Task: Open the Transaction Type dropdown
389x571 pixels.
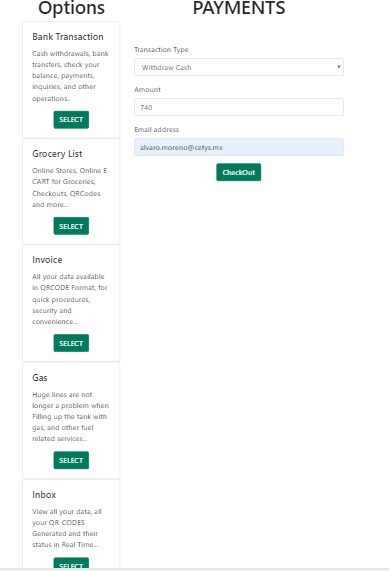Action: point(239,67)
